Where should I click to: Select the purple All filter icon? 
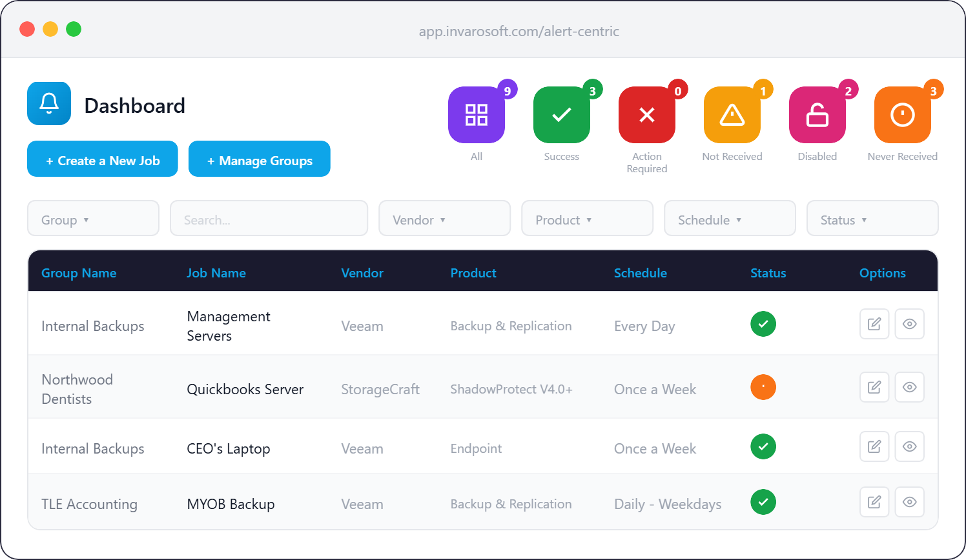(477, 115)
